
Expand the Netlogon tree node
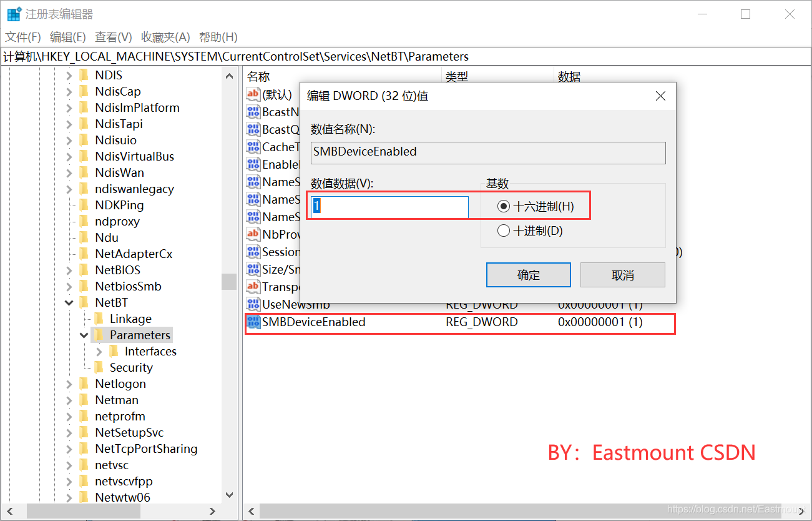coord(69,384)
